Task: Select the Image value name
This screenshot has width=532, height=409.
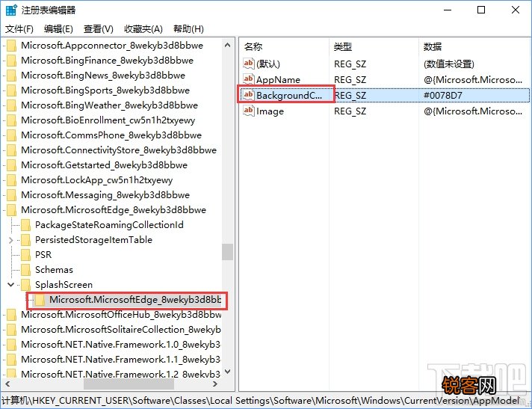Action: pyautogui.click(x=270, y=111)
